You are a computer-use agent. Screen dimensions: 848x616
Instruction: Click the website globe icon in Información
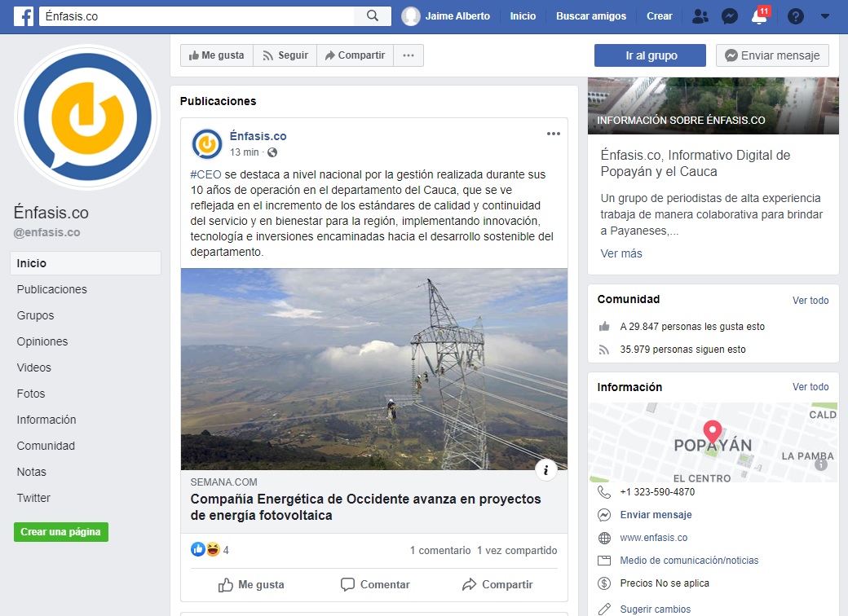[x=604, y=538]
